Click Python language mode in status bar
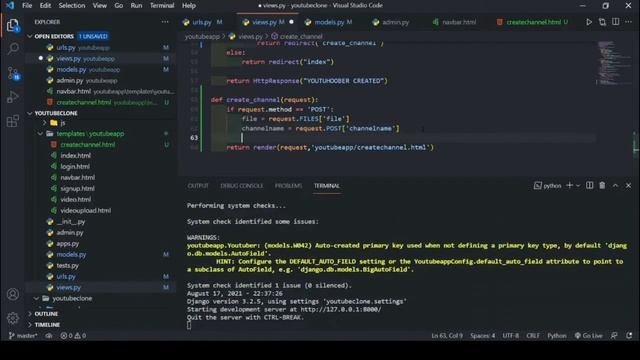 click(557, 336)
